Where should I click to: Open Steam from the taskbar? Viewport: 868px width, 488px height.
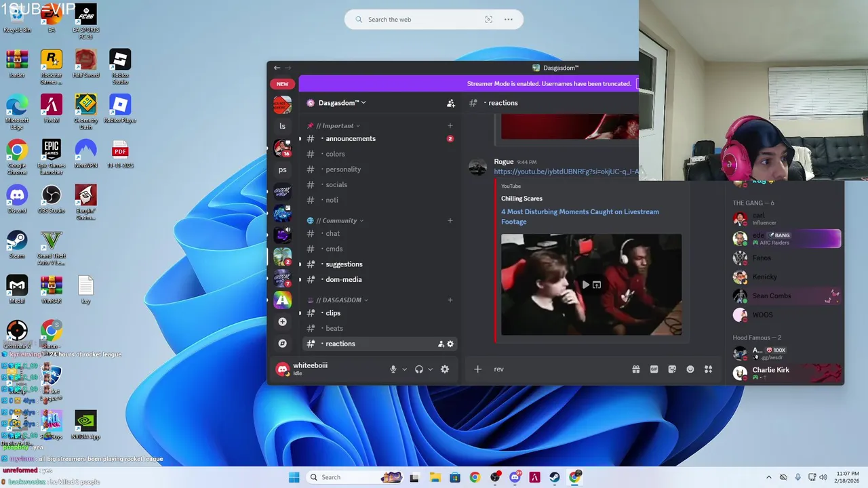pyautogui.click(x=555, y=477)
